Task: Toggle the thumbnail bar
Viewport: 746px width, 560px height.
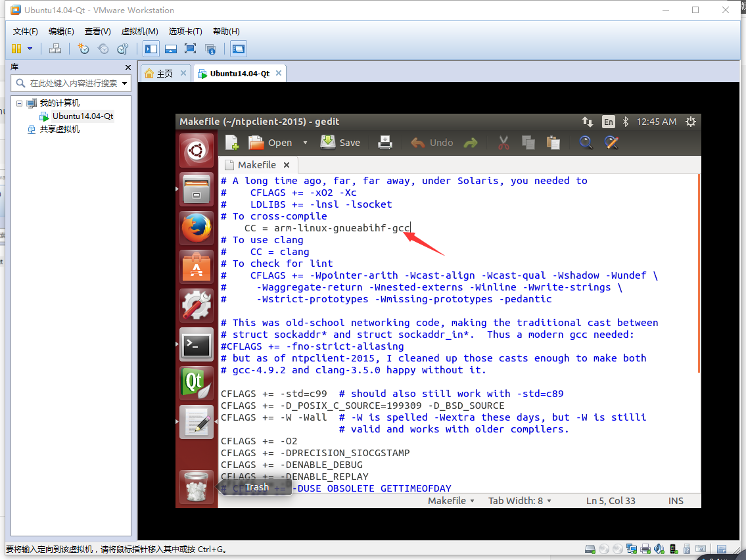Action: (x=171, y=49)
